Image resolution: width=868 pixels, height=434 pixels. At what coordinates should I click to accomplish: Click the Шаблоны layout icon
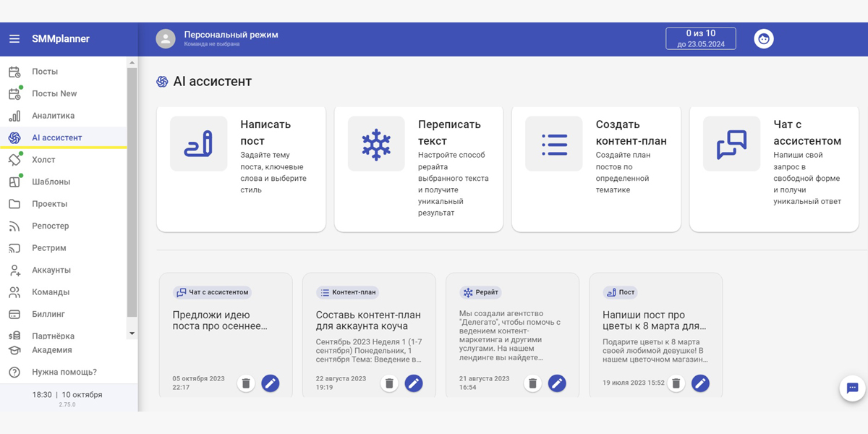14,182
